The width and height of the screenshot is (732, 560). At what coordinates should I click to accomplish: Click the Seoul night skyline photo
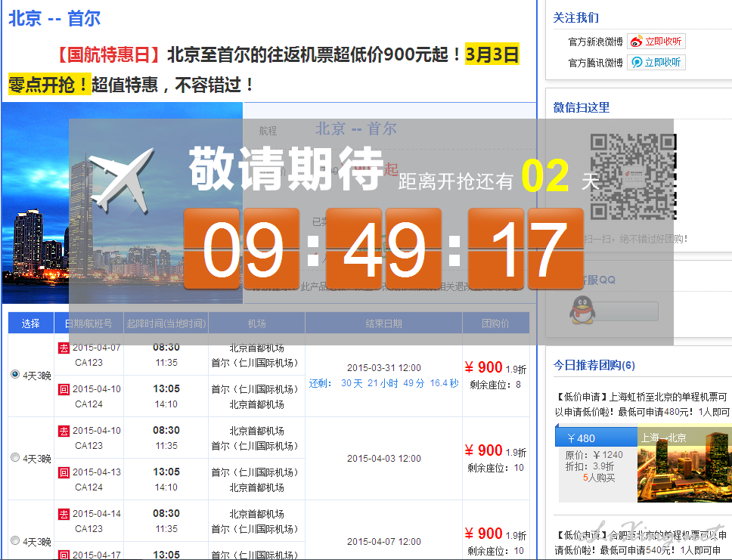pyautogui.click(x=123, y=203)
